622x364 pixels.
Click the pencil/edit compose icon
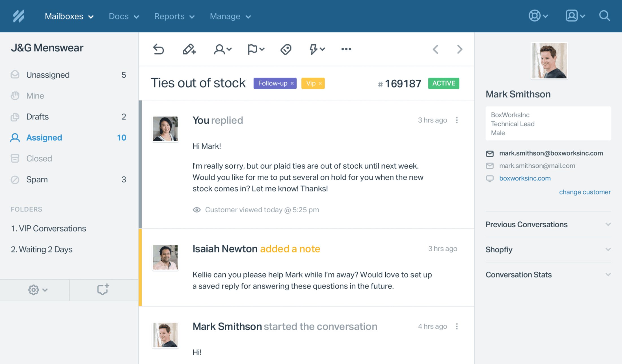pyautogui.click(x=189, y=49)
